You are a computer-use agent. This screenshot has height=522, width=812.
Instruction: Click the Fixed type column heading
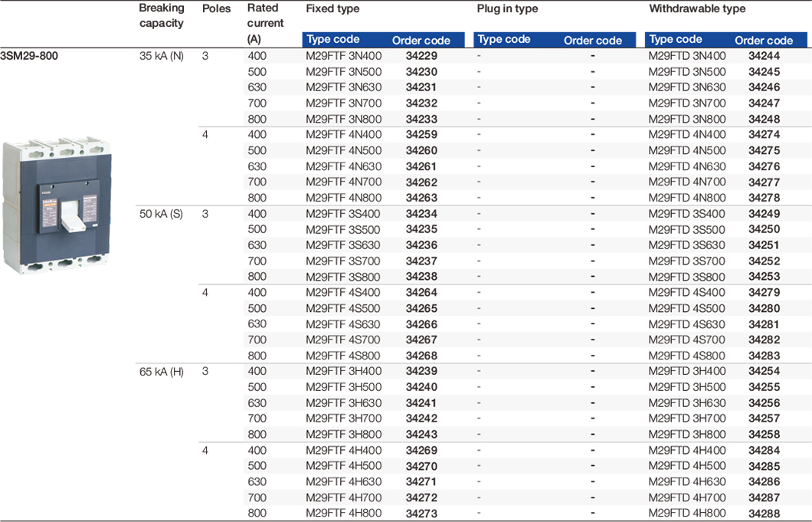(332, 9)
